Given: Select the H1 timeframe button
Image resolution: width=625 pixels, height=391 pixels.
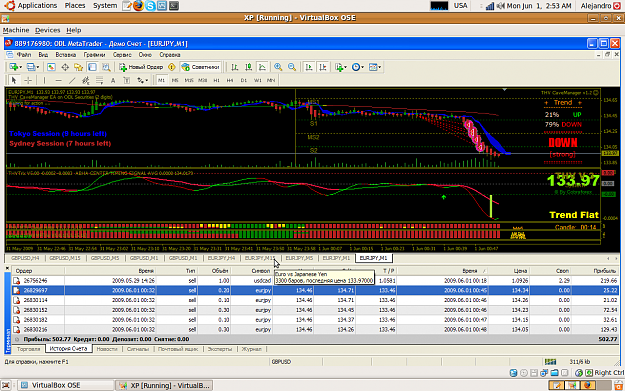Looking at the screenshot, I should point(216,80).
